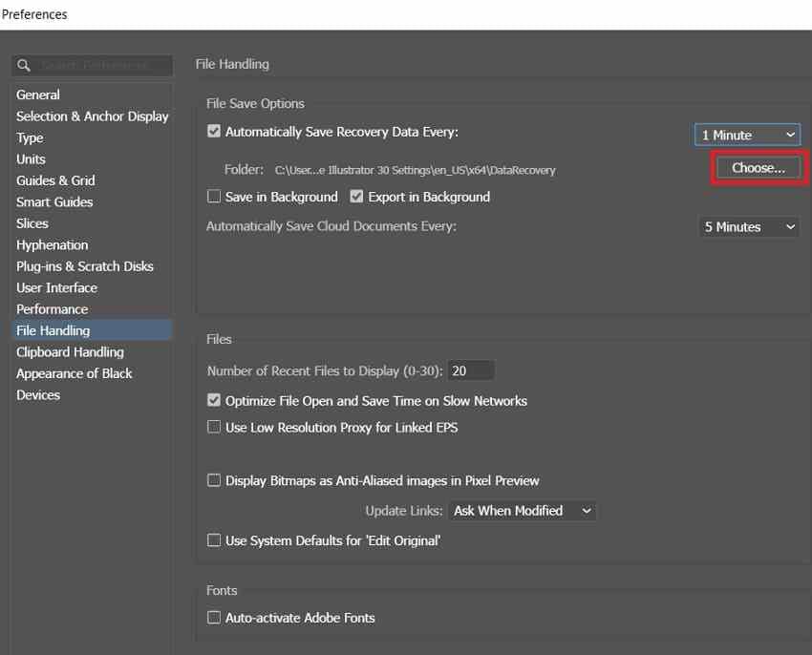
Task: Enable Auto-activate Adobe Fonts checkbox
Action: (214, 617)
